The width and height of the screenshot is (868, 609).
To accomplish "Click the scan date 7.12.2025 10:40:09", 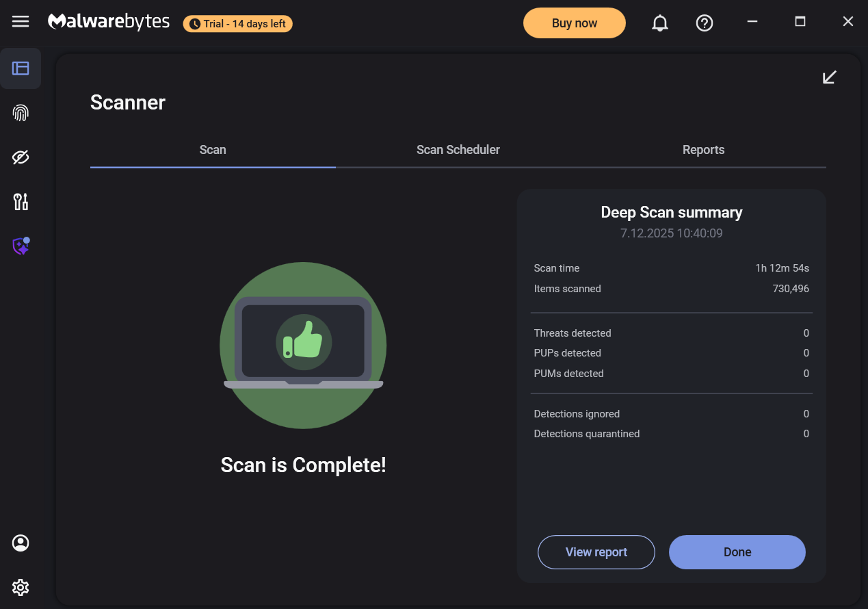I will tap(672, 233).
